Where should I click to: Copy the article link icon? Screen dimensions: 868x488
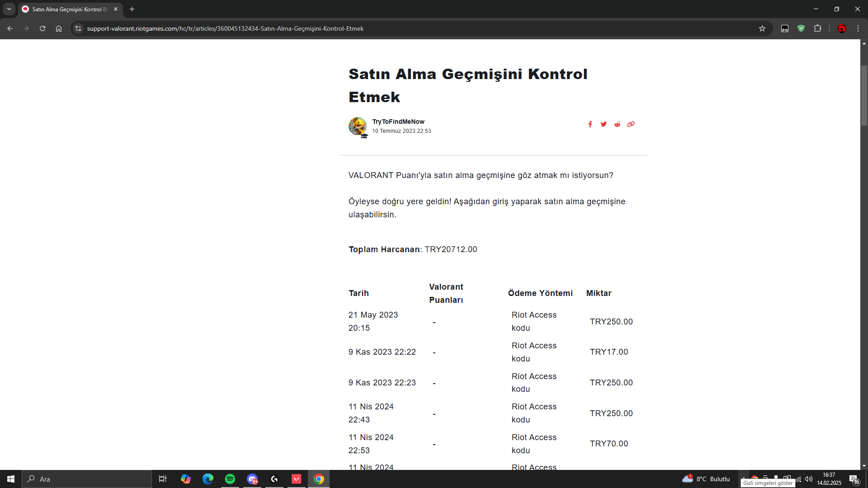(631, 124)
